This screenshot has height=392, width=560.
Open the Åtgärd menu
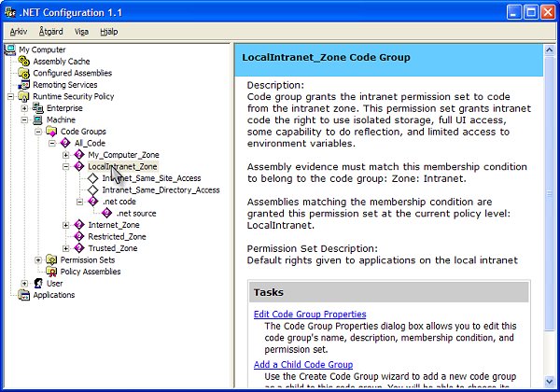tap(50, 32)
